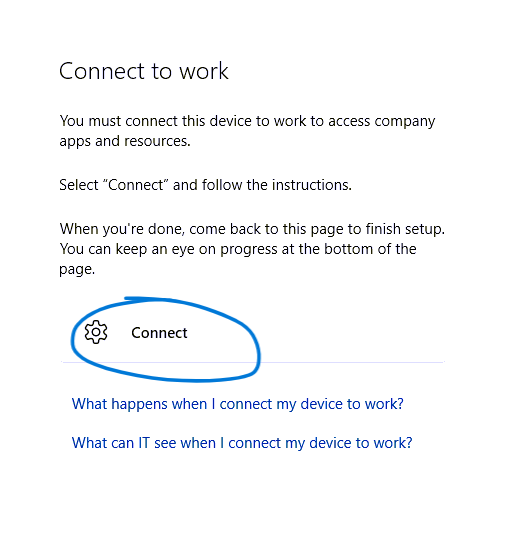Click 'apps and resources.' text line
Screen dimensions: 522x548
coord(125,141)
